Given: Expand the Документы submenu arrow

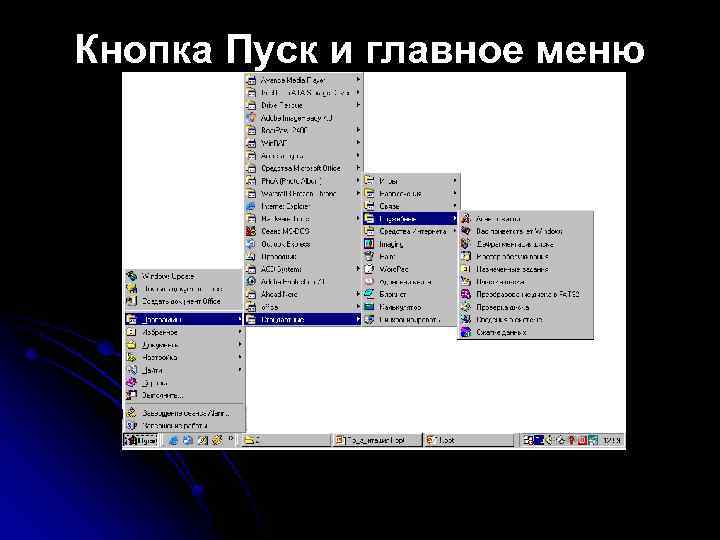Looking at the screenshot, I should coord(240,344).
